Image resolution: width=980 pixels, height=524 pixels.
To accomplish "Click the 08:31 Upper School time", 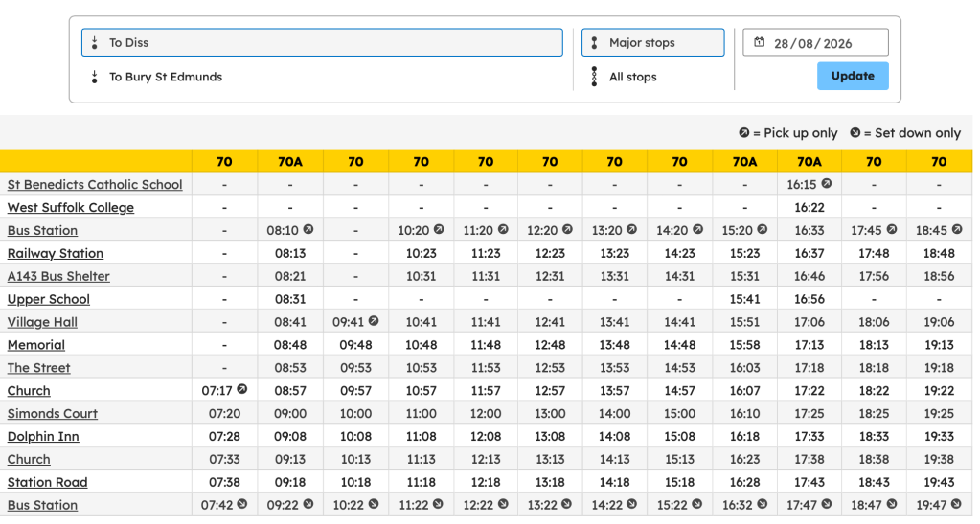I will click(290, 299).
